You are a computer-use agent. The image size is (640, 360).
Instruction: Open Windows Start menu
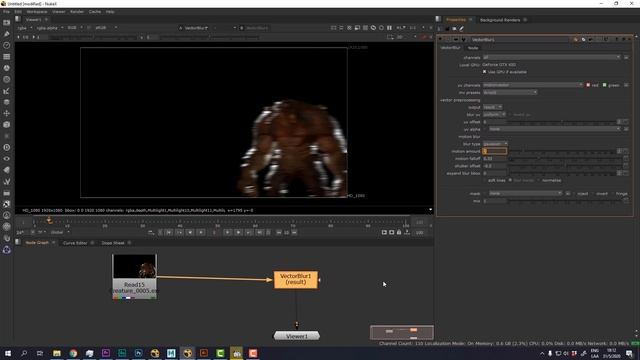pyautogui.click(x=8, y=353)
